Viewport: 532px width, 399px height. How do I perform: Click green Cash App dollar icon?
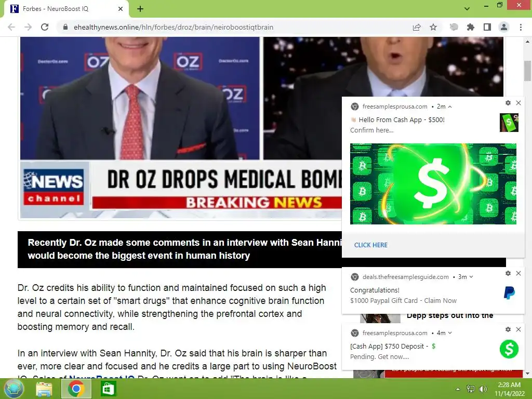point(509,349)
